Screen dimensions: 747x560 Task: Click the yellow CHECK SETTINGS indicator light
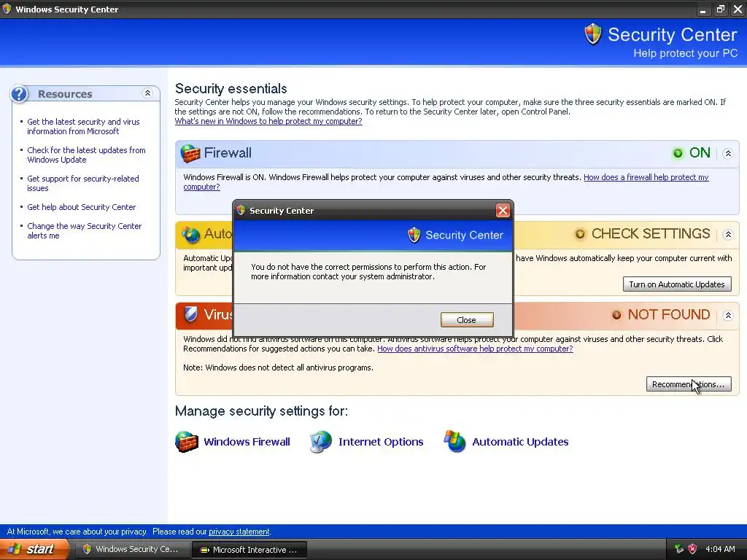coord(580,234)
